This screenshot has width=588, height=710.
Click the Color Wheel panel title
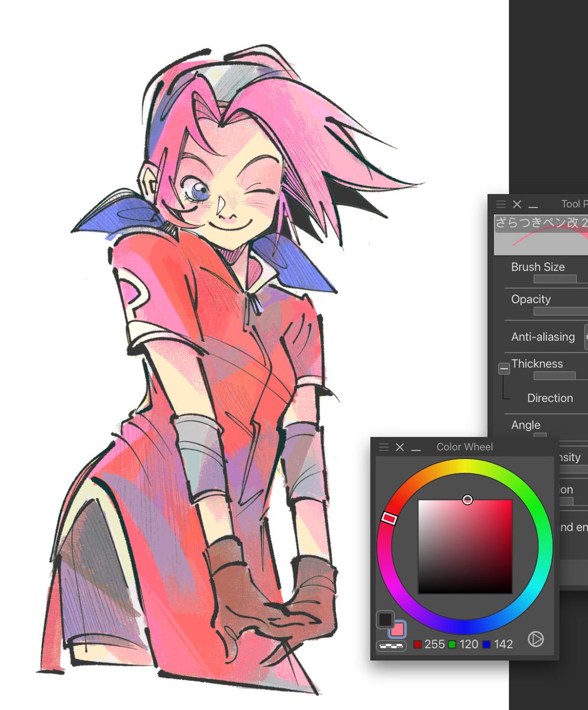[464, 447]
